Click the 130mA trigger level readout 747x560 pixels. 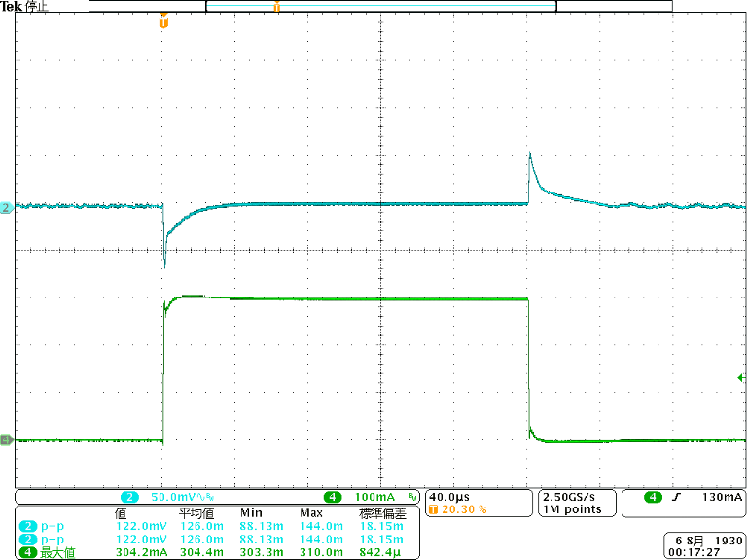721,497
